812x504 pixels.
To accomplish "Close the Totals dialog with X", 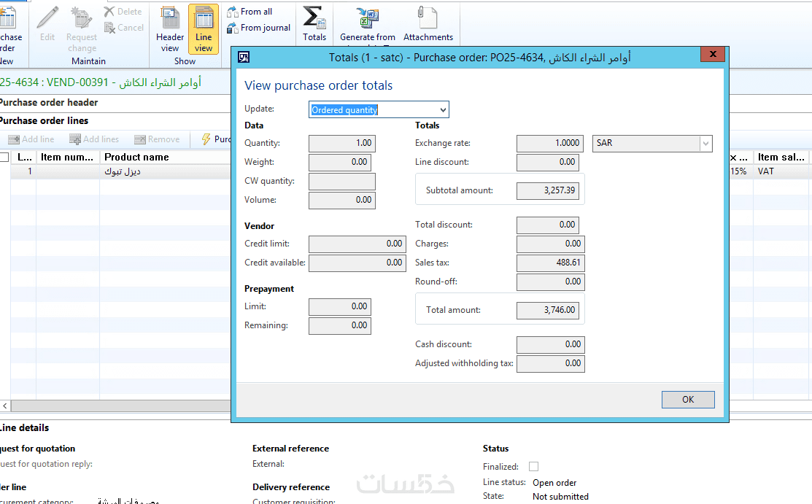I will coord(713,54).
